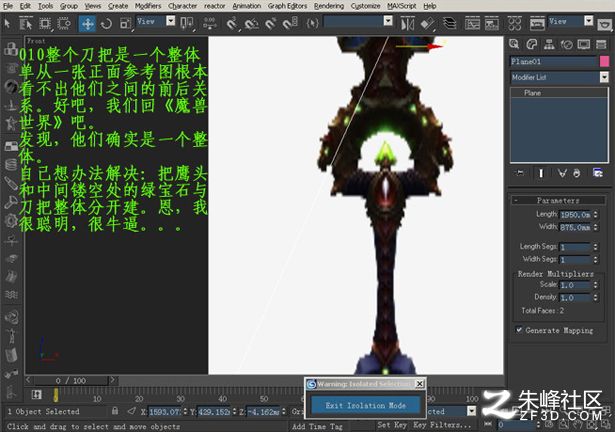The image size is (615, 432).
Task: Click Exit Isolation Mode button
Action: pyautogui.click(x=366, y=405)
